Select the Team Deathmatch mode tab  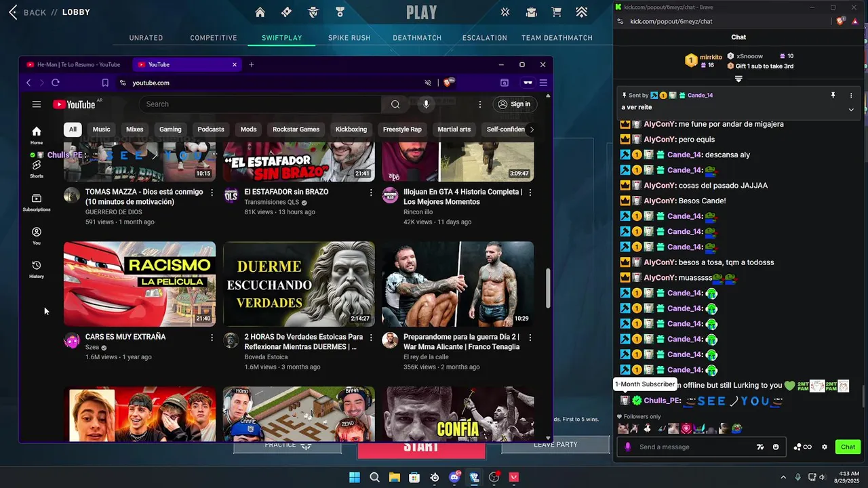[x=557, y=38]
